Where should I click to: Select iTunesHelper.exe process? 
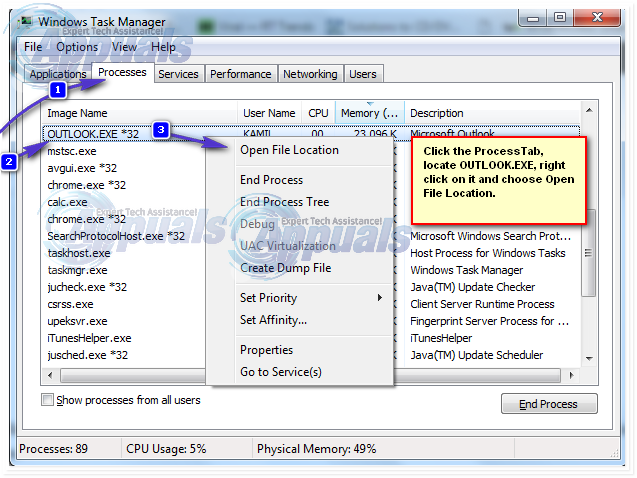point(89,338)
